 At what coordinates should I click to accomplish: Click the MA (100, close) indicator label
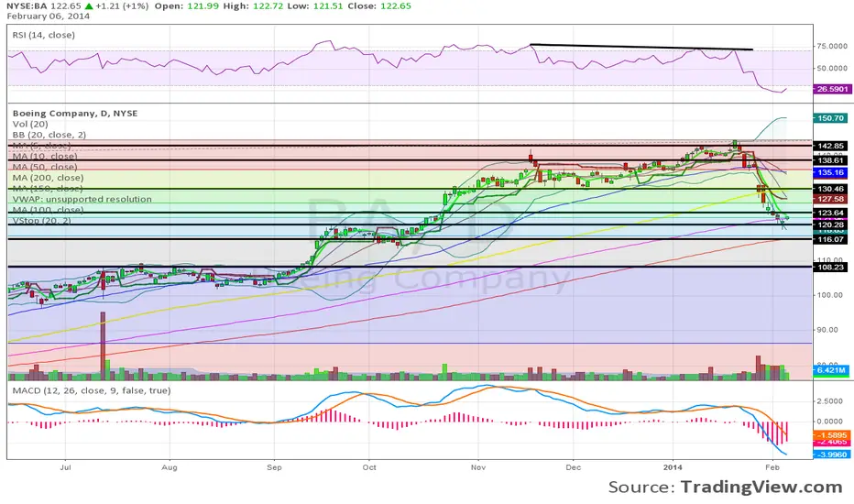48,210
